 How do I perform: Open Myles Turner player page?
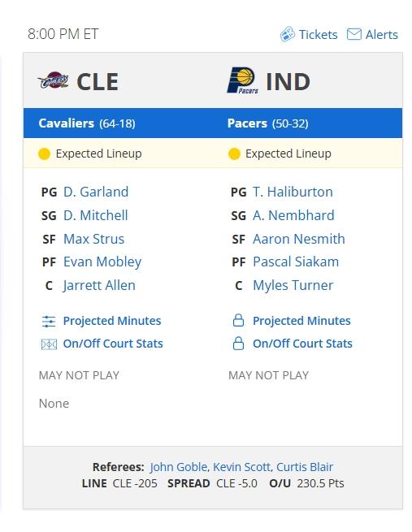tap(293, 286)
